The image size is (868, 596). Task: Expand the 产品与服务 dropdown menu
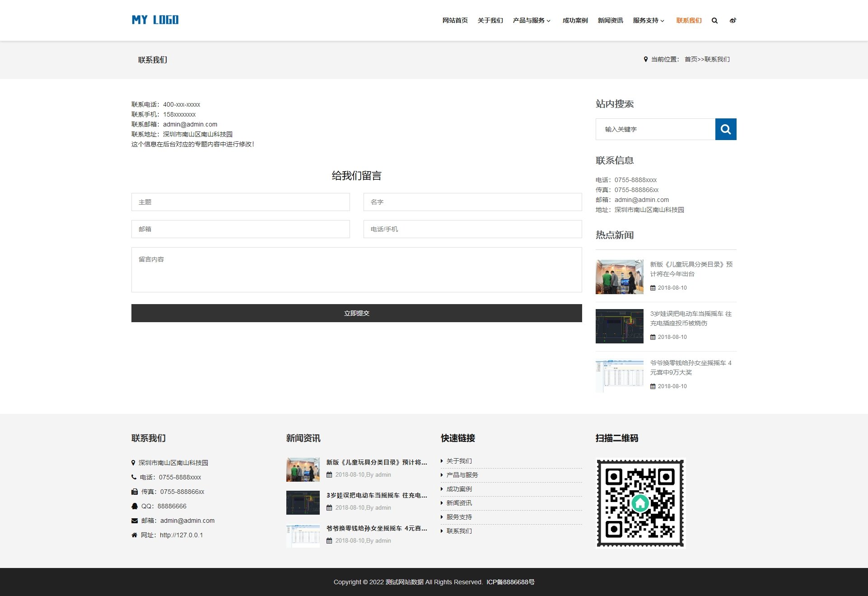pyautogui.click(x=532, y=20)
